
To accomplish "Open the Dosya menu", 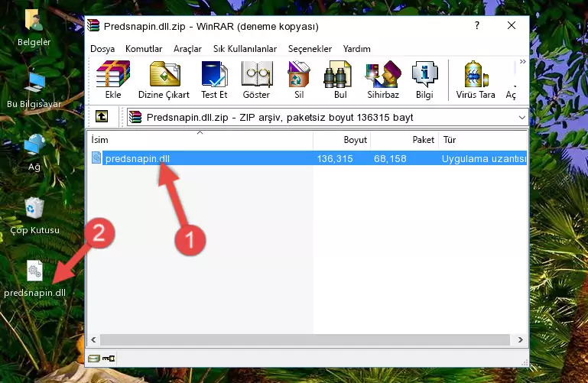I will tap(102, 49).
